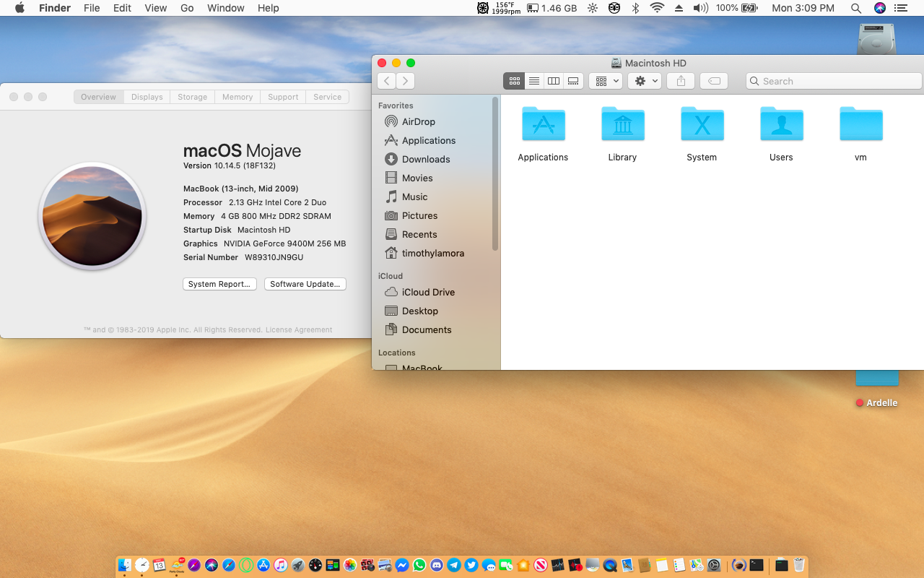The width and height of the screenshot is (924, 578).
Task: Open the Window menu
Action: pos(226,8)
